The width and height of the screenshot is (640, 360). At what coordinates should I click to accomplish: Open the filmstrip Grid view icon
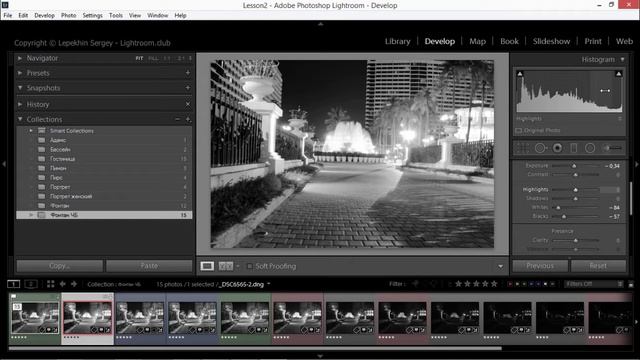click(50, 284)
